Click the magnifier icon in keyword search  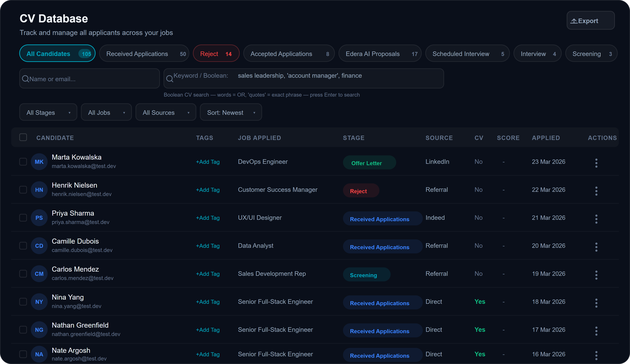pos(170,79)
